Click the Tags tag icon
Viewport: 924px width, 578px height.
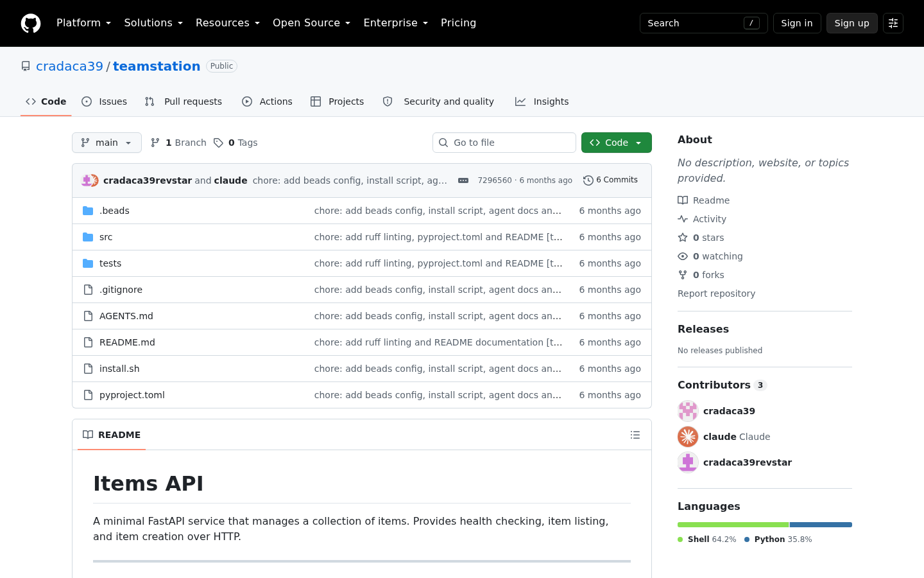click(218, 143)
